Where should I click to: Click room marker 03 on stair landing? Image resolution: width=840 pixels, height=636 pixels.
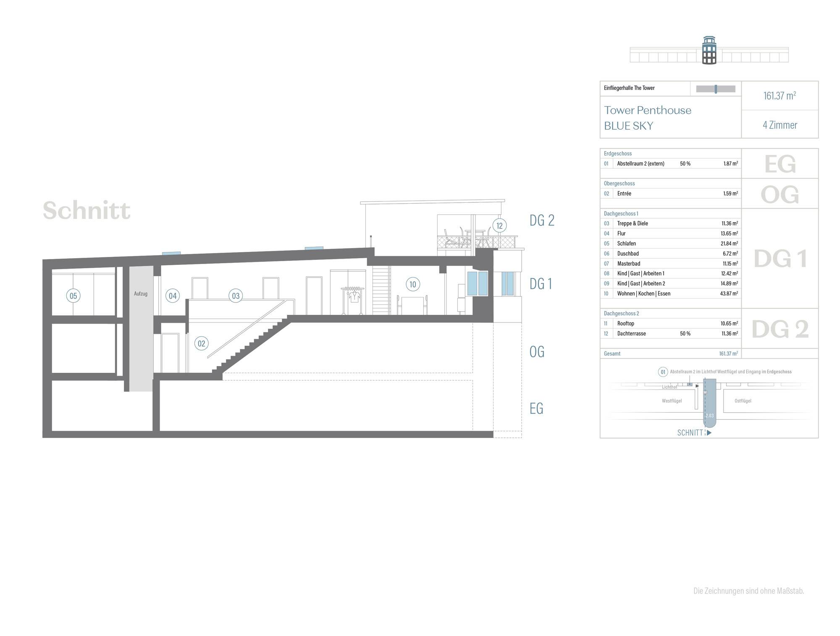tap(236, 296)
